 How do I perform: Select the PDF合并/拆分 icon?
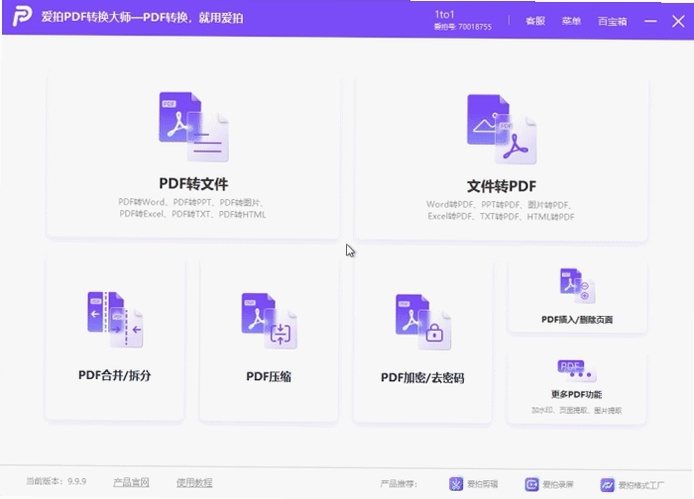pos(115,319)
